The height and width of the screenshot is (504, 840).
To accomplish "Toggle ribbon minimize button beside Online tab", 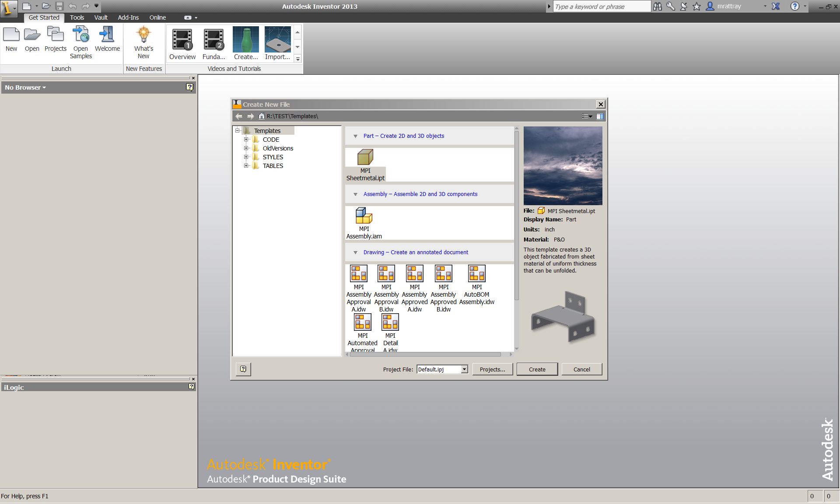I will click(x=188, y=17).
